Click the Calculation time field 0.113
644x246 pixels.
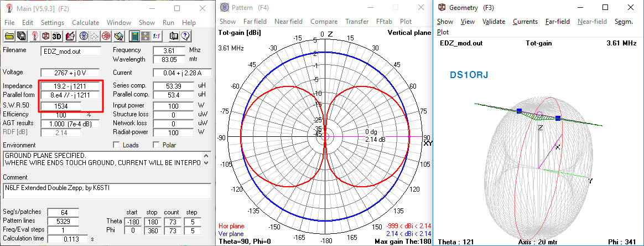point(67,239)
